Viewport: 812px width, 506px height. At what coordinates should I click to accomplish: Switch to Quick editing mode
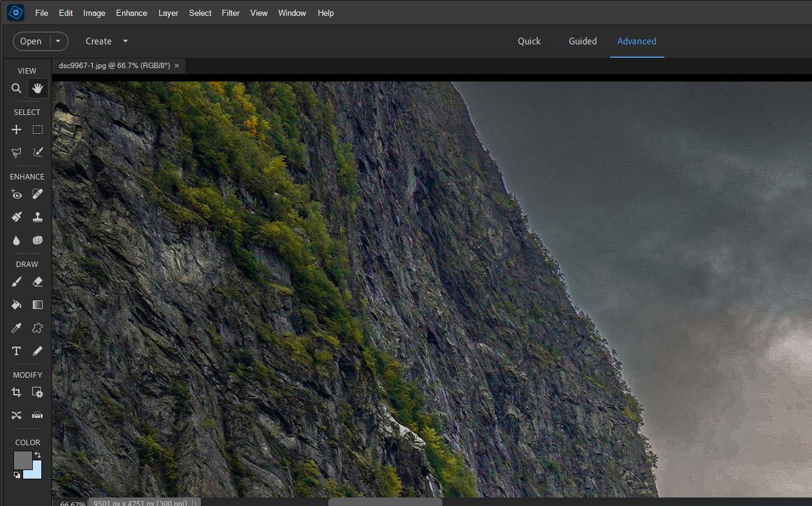click(529, 41)
